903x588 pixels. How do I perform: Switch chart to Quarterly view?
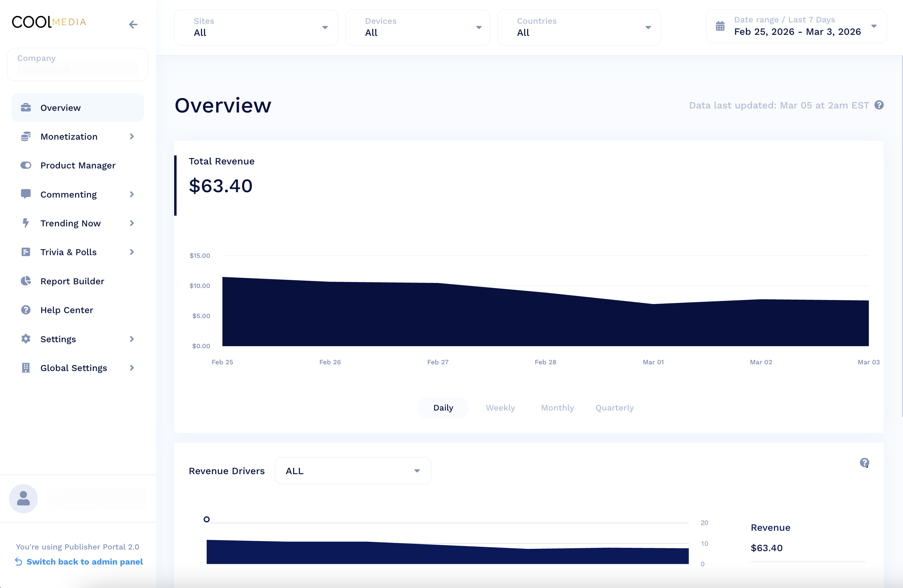(x=614, y=408)
